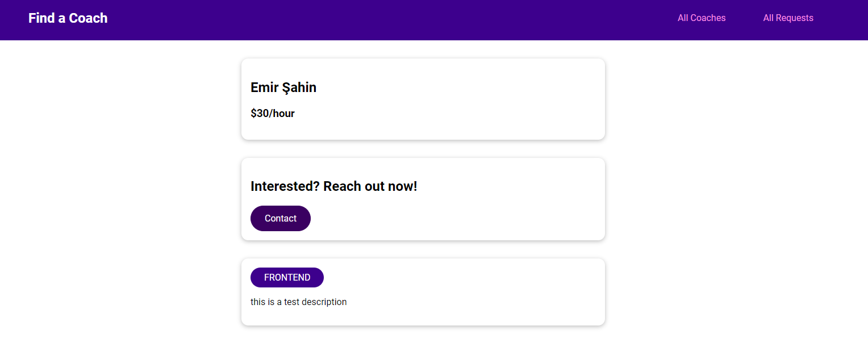This screenshot has height=359, width=868.
Task: Select the coach hourly rate label
Action: tap(273, 113)
